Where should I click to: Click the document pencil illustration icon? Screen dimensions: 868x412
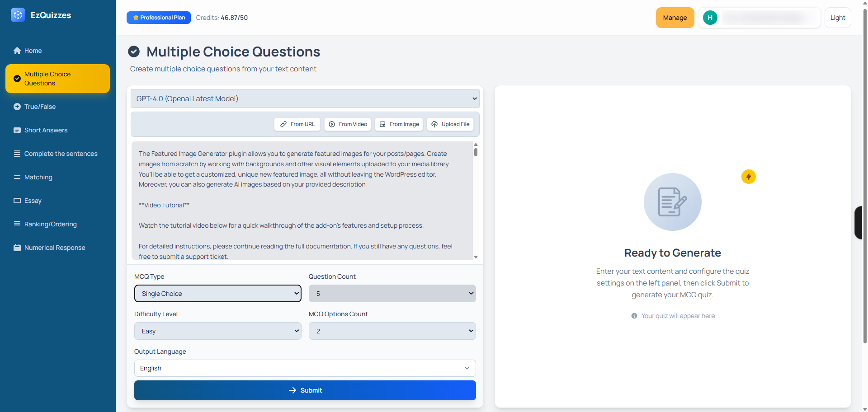click(672, 202)
